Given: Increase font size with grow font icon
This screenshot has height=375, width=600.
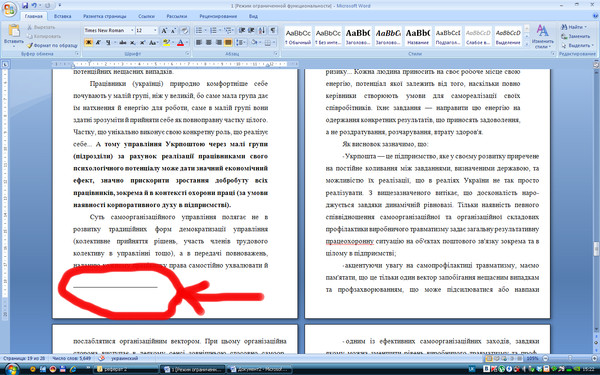Looking at the screenshot, I should point(164,31).
